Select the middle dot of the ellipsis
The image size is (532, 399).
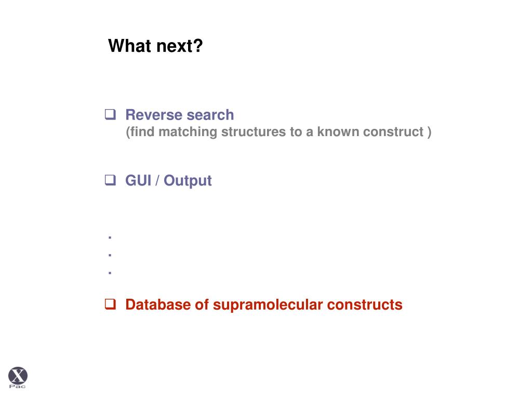(x=110, y=255)
